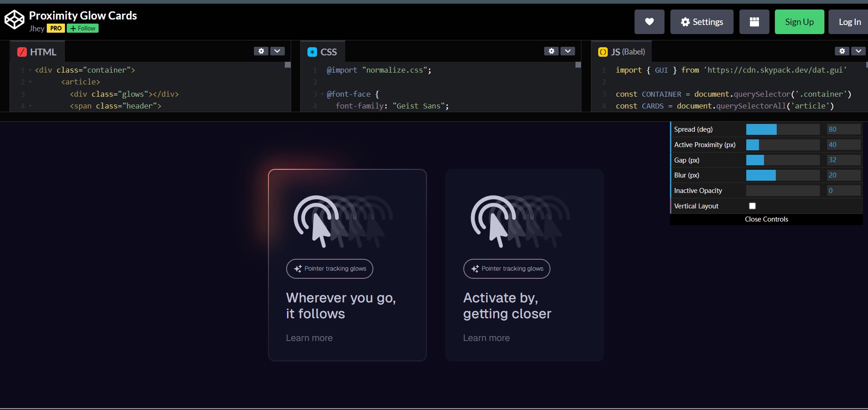The width and height of the screenshot is (868, 410).
Task: Follow Jhey with the Follow button
Action: [83, 28]
